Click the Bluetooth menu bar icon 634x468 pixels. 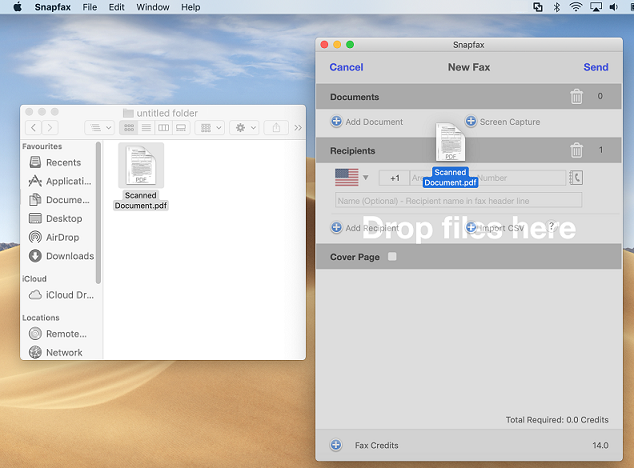tap(557, 7)
